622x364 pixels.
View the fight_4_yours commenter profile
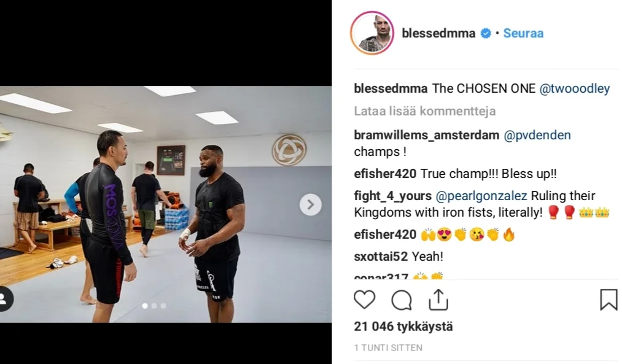click(393, 196)
